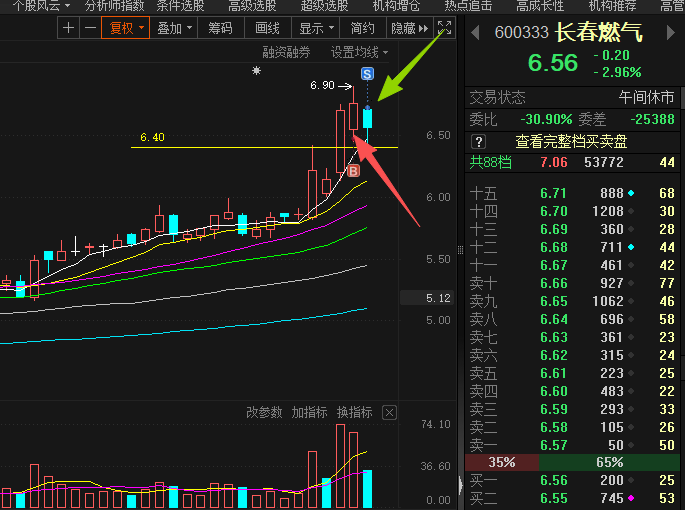Click 加指标 to add an indicator
Image resolution: width=685 pixels, height=510 pixels.
click(309, 413)
